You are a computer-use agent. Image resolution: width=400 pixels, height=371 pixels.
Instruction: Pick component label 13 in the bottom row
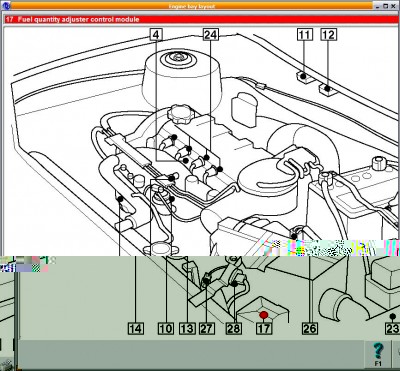[187, 329]
